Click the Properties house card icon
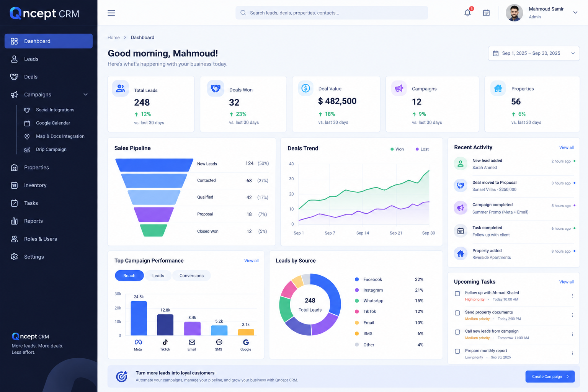 tap(498, 88)
